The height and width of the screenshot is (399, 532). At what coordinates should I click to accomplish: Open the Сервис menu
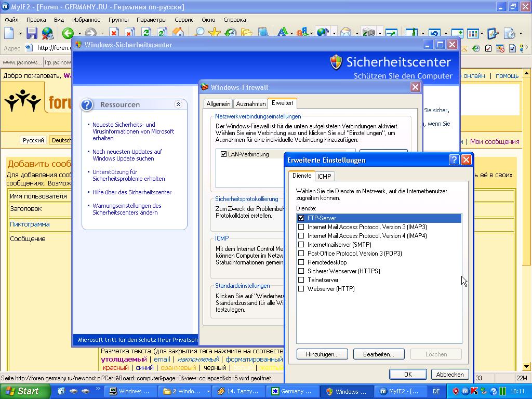pos(184,20)
